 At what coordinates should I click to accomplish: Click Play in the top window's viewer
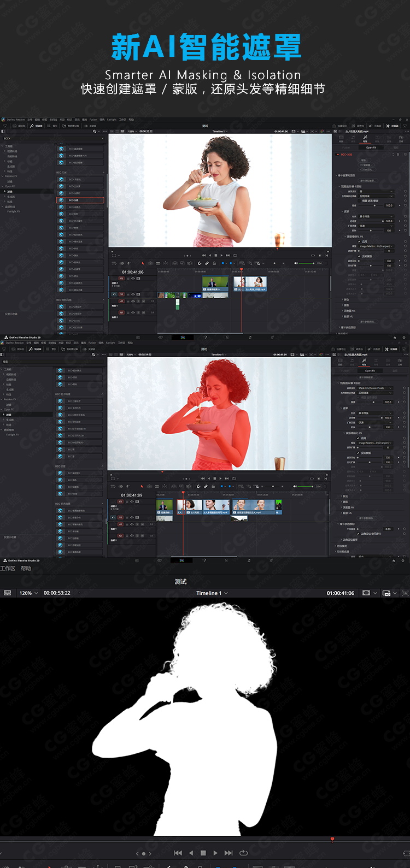pyautogui.click(x=222, y=255)
